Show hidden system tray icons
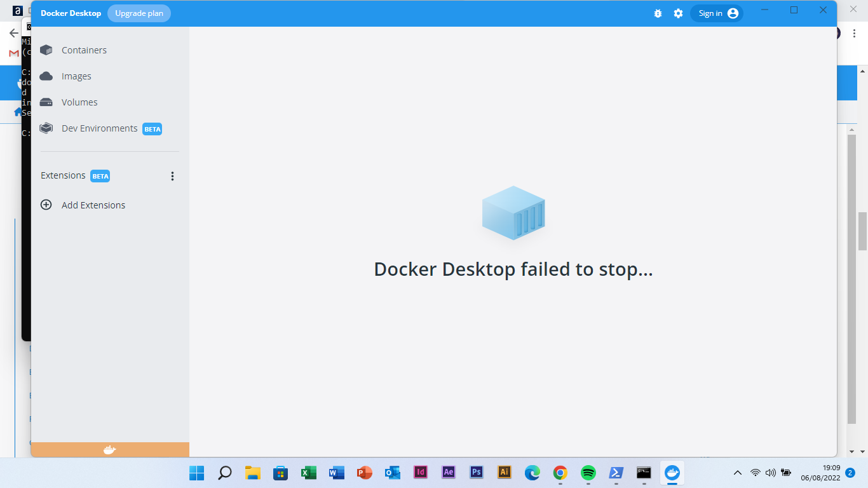Viewport: 868px width, 488px height. click(x=738, y=473)
